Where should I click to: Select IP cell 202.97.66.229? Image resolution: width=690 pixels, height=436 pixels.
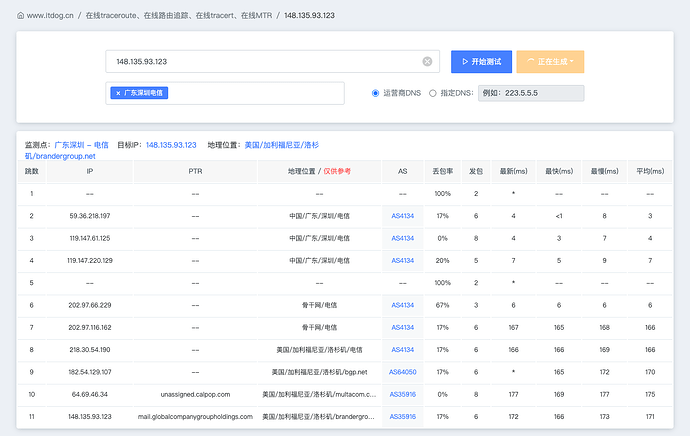click(x=90, y=305)
